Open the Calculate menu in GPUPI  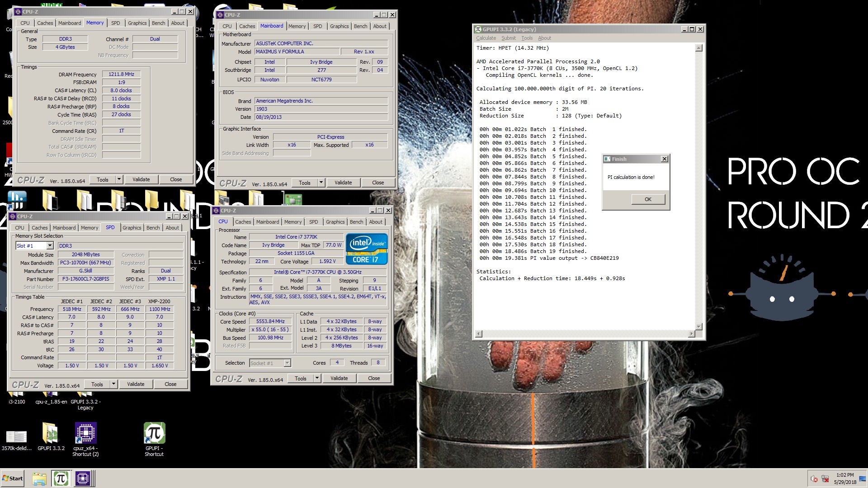pos(486,38)
